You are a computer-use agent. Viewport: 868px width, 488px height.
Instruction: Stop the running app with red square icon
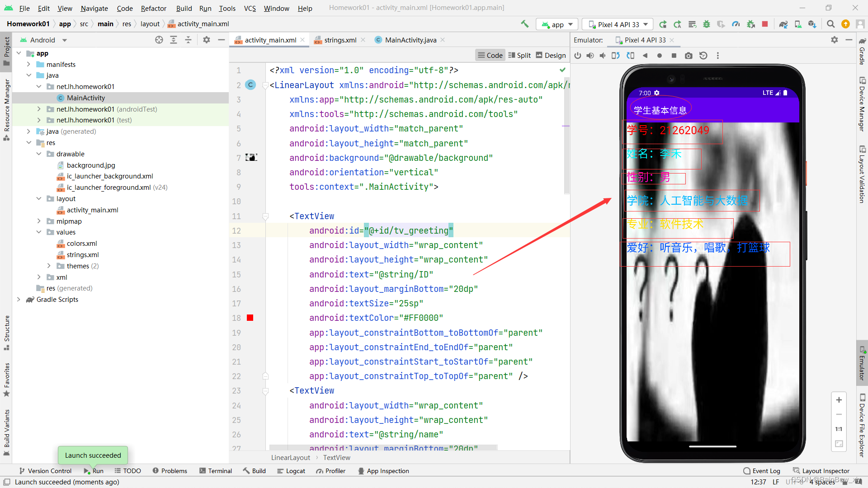click(765, 24)
